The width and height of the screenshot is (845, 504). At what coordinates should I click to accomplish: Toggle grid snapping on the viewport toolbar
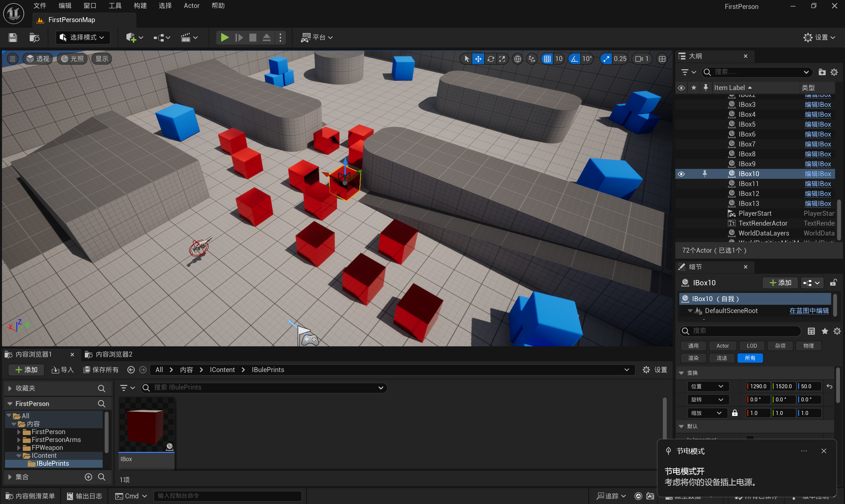click(547, 59)
